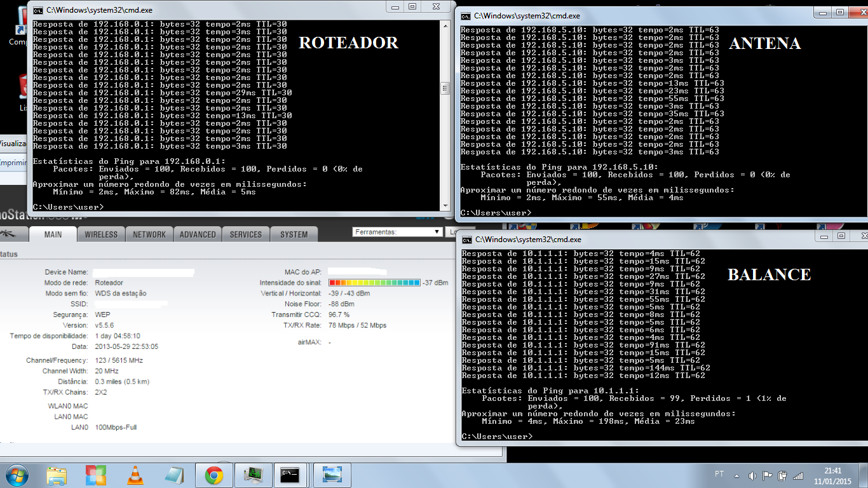Select the cmd.exe taskbar button
This screenshot has height=488, width=868.
pos(291,475)
